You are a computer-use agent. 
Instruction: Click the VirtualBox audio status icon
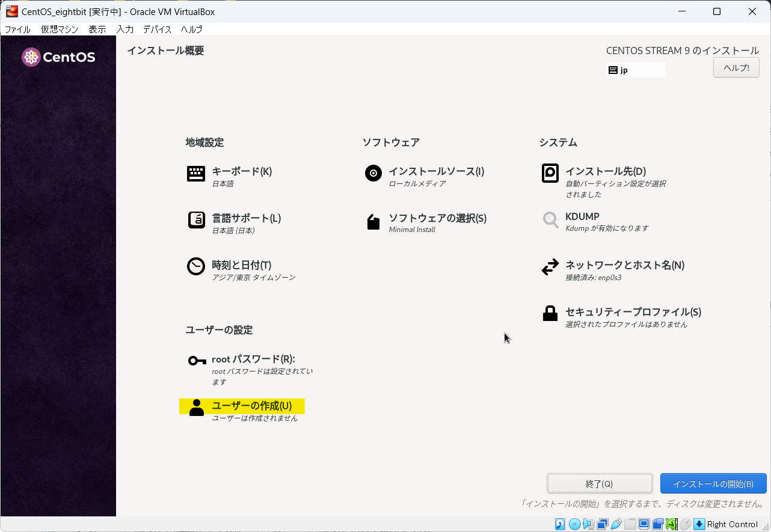589,524
